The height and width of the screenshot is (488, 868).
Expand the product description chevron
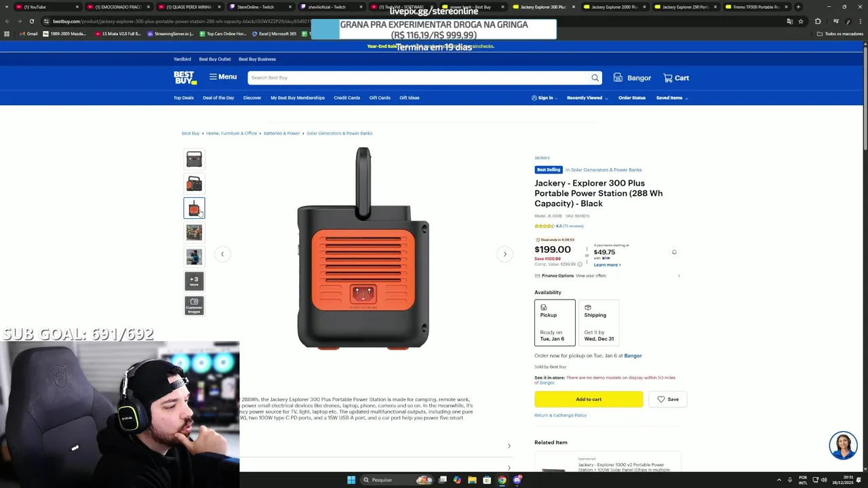coord(509,446)
